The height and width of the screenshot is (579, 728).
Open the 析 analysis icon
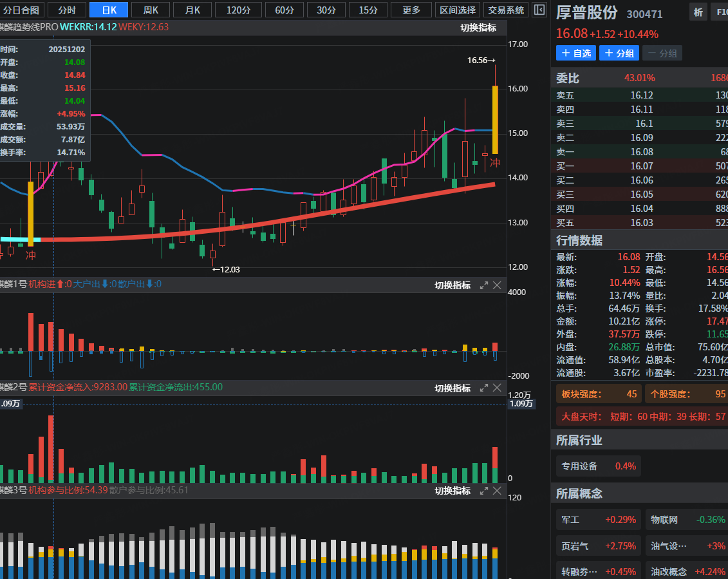click(x=698, y=12)
